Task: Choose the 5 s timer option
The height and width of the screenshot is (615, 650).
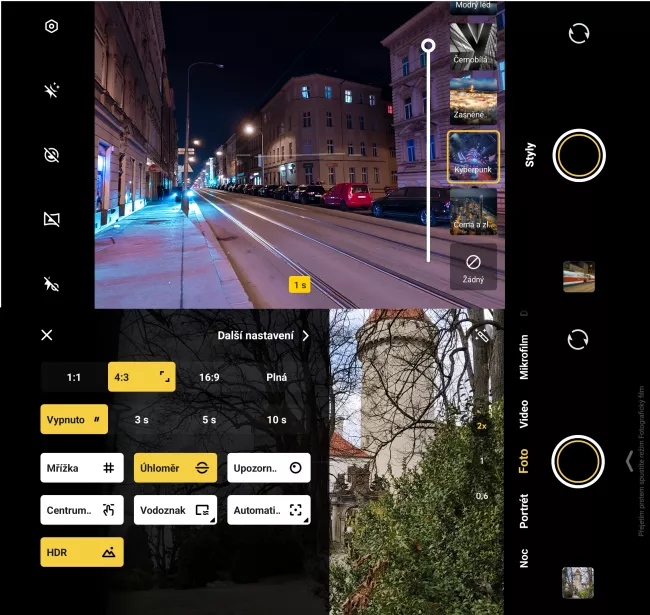Action: [208, 420]
